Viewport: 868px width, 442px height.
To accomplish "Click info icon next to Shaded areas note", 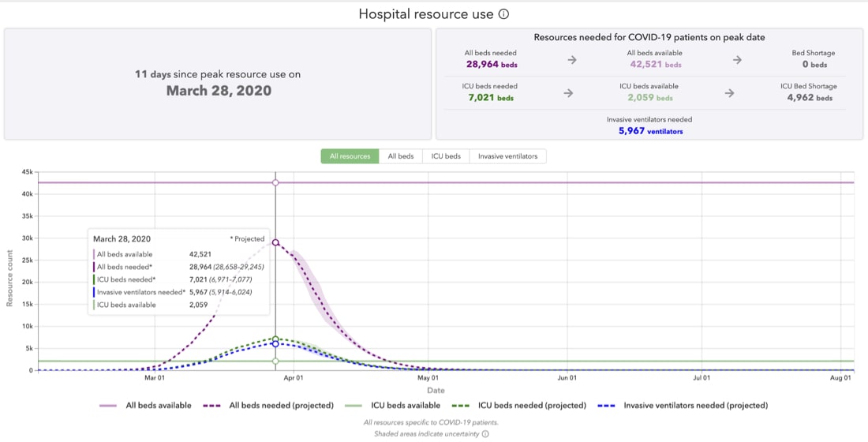I will [485, 433].
